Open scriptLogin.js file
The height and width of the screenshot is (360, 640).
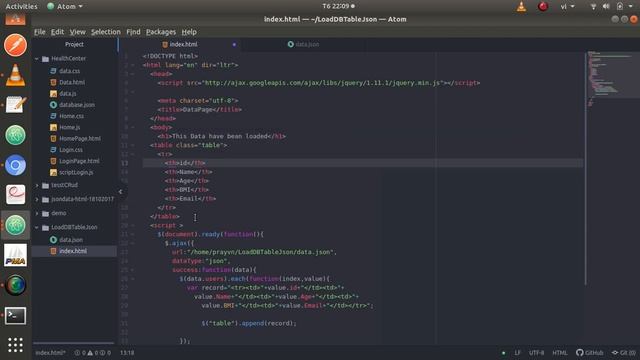[x=76, y=172]
